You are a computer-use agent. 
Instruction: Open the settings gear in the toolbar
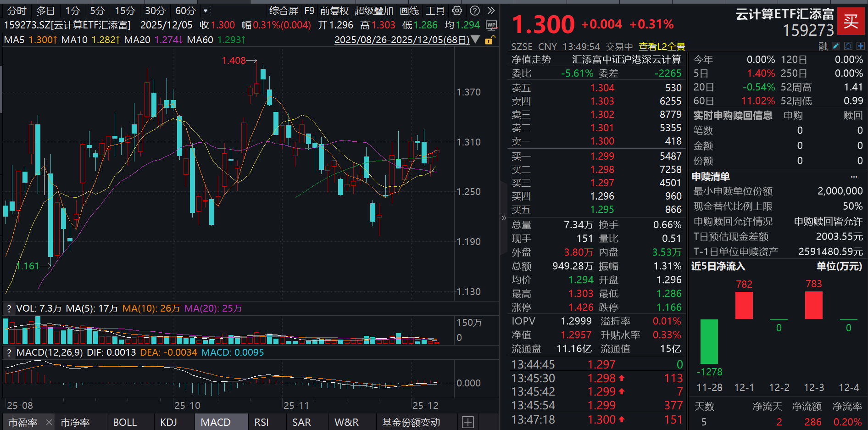click(x=457, y=11)
